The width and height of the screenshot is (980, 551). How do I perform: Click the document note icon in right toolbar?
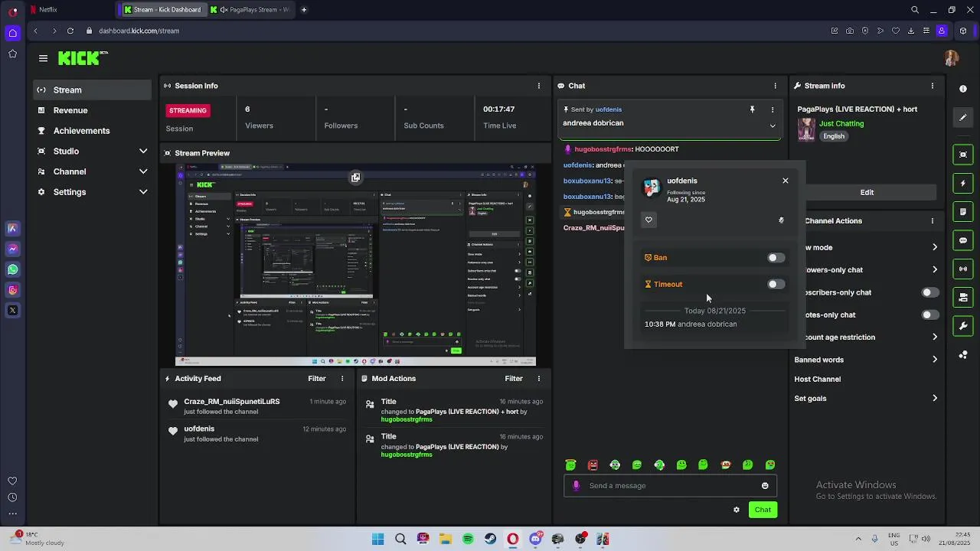point(963,212)
